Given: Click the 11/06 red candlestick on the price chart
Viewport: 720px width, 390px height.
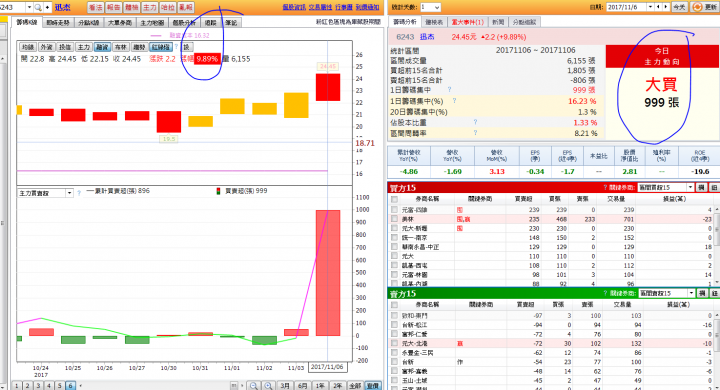Looking at the screenshot, I should tap(328, 87).
